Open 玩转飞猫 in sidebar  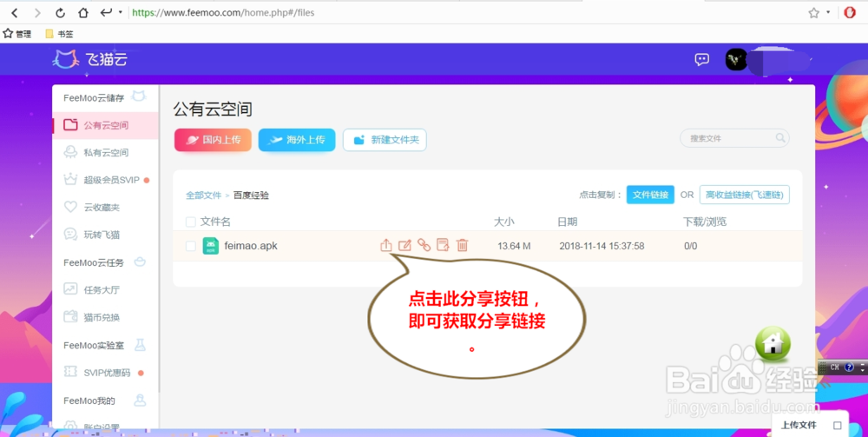point(105,235)
